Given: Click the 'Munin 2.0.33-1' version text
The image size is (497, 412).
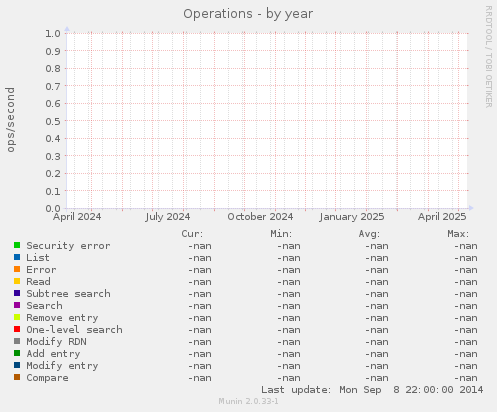Looking at the screenshot, I should [x=248, y=401].
